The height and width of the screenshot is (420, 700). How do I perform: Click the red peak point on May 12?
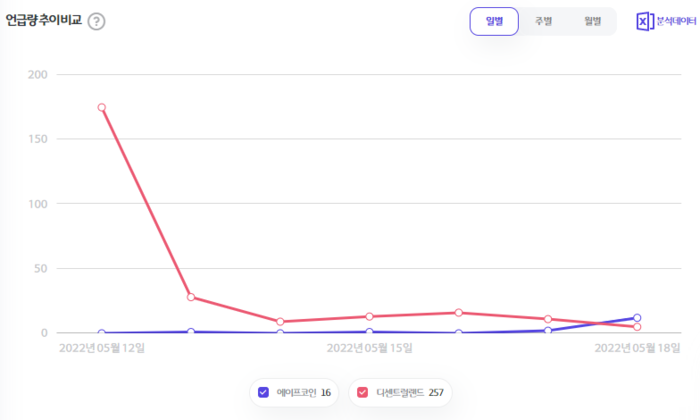(101, 107)
